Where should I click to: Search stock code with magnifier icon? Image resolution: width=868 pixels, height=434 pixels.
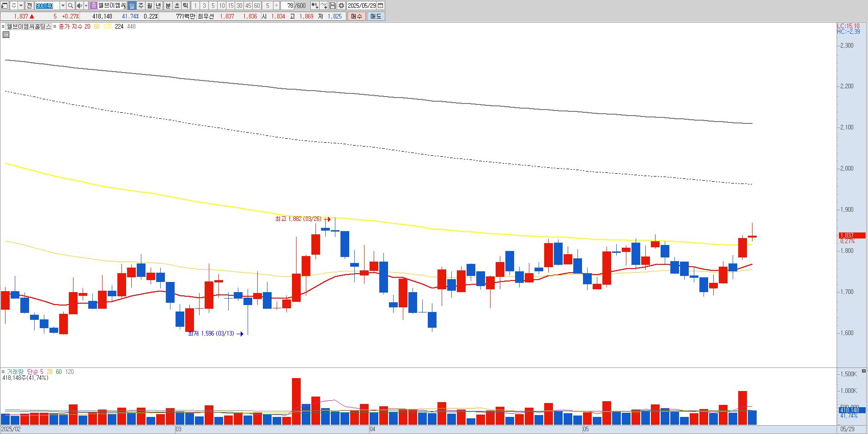pos(70,6)
